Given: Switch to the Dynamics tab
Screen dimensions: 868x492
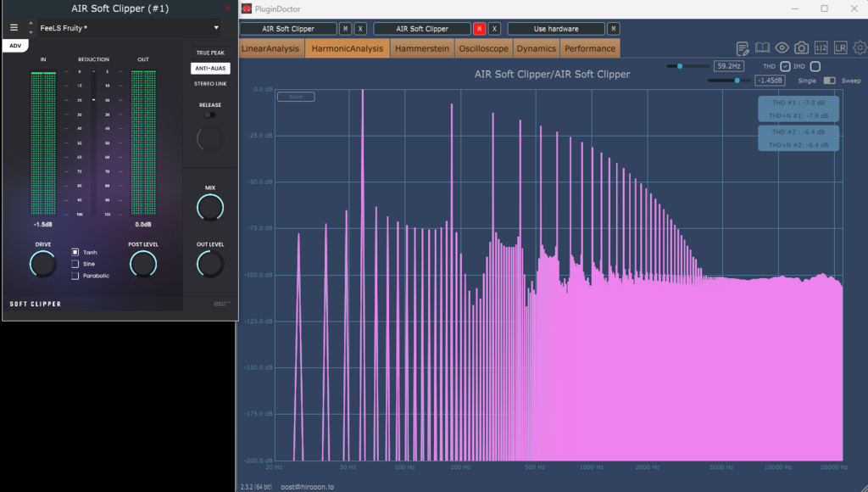Looking at the screenshot, I should coord(536,48).
